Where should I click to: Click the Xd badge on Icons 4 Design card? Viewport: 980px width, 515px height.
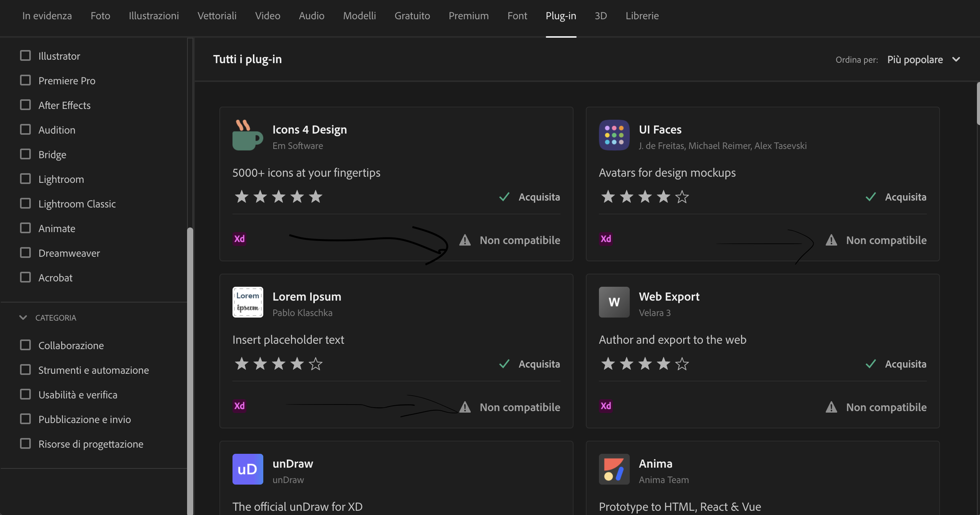click(239, 239)
